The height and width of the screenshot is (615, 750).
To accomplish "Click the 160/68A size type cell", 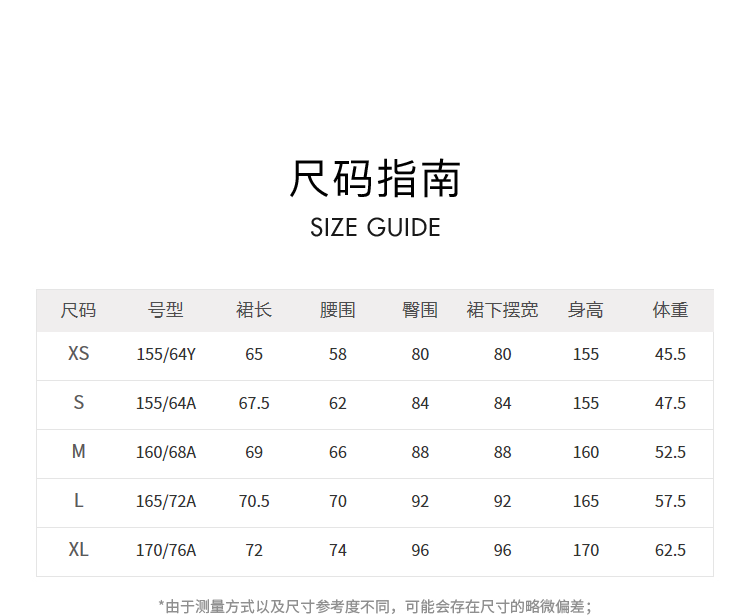I will tap(166, 452).
